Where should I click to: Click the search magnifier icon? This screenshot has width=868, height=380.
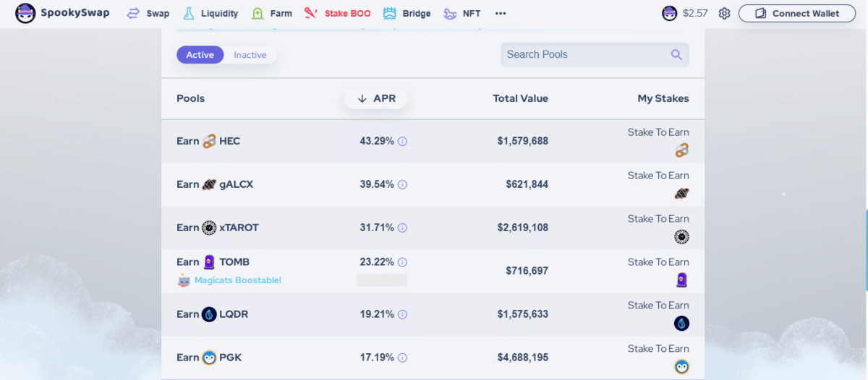pos(676,54)
